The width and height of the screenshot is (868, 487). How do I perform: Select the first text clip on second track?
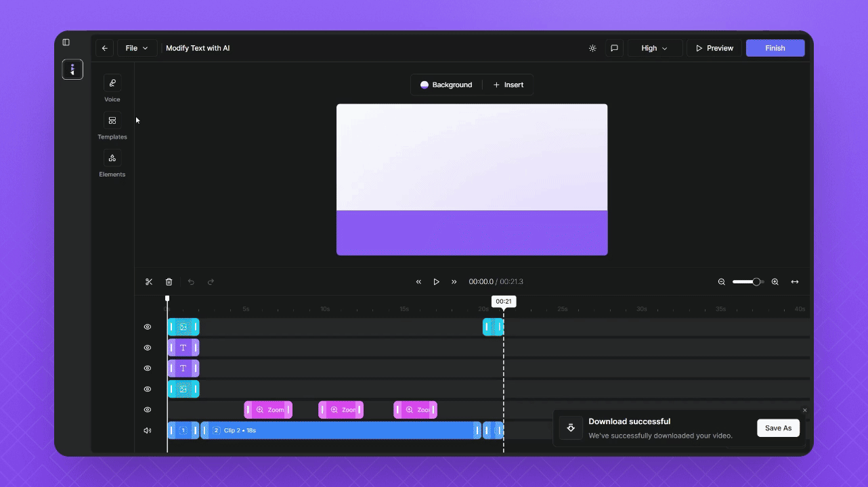(x=183, y=348)
